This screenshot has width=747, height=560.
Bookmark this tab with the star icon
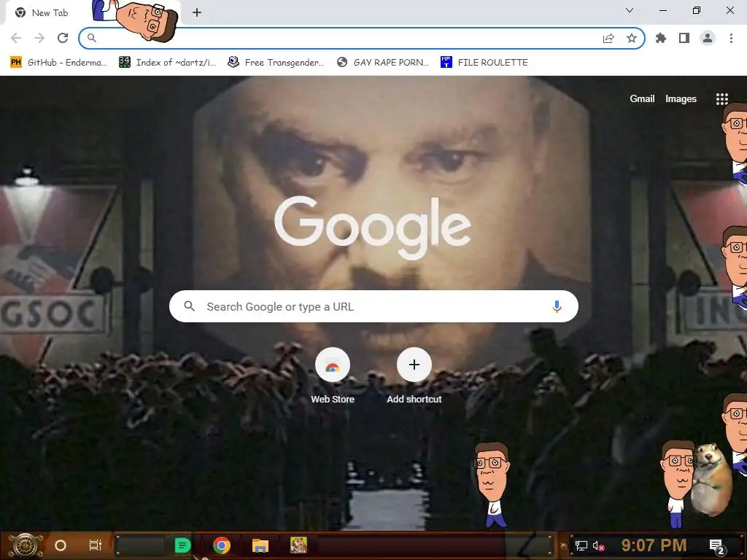click(x=632, y=38)
